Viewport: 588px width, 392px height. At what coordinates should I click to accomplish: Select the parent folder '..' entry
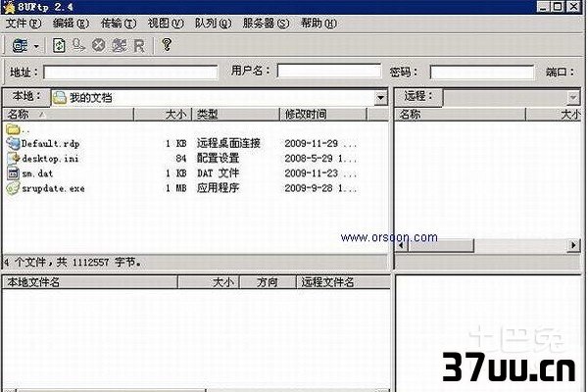pyautogui.click(x=18, y=129)
